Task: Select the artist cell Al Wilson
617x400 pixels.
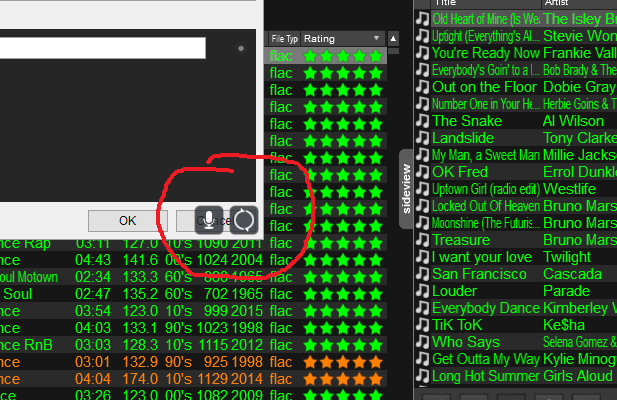Action: click(573, 121)
